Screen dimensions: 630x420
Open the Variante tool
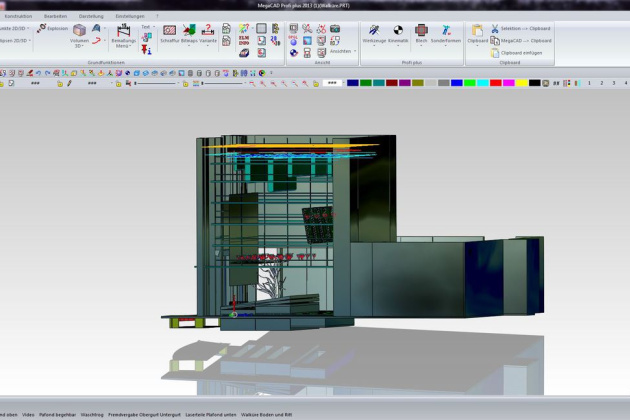point(207,32)
